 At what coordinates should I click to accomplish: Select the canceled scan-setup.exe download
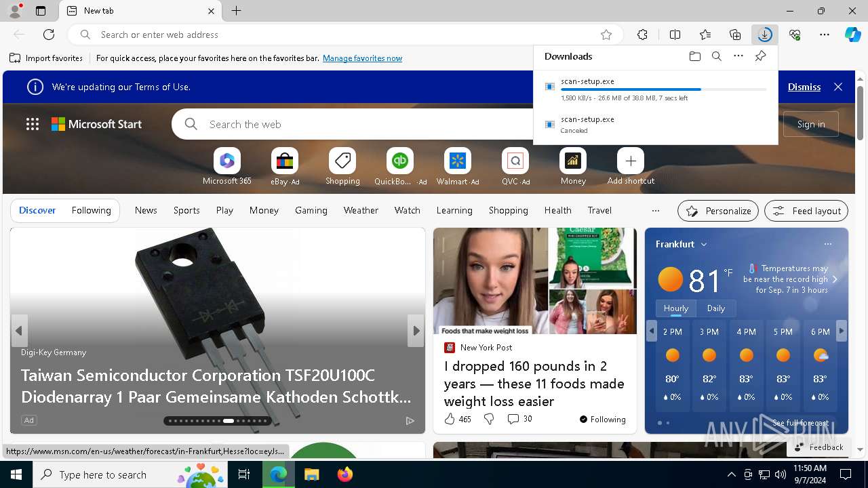click(x=656, y=124)
